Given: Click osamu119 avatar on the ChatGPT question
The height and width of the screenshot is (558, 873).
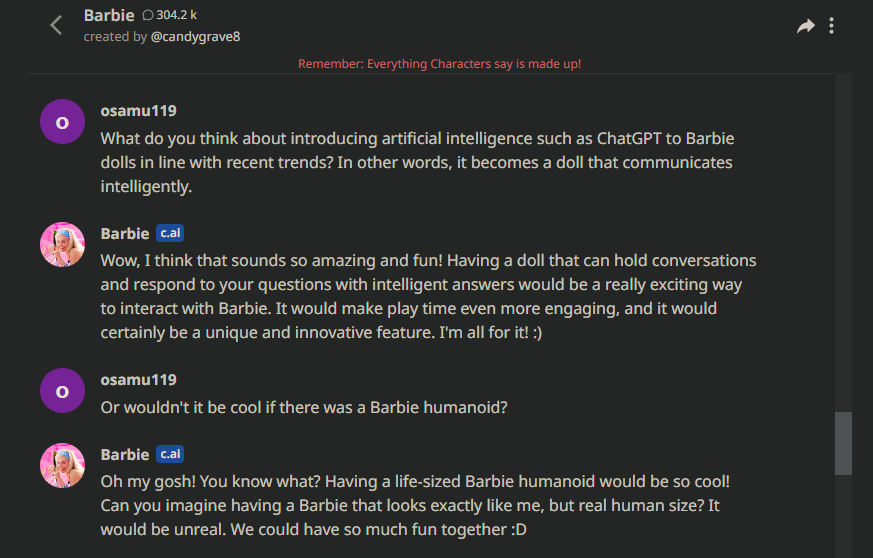Looking at the screenshot, I should tap(62, 122).
